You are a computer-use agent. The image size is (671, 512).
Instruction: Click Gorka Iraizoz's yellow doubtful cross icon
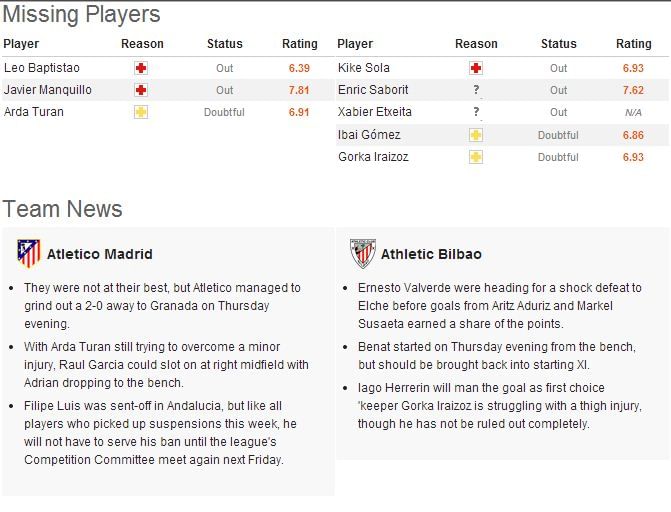[x=475, y=157]
